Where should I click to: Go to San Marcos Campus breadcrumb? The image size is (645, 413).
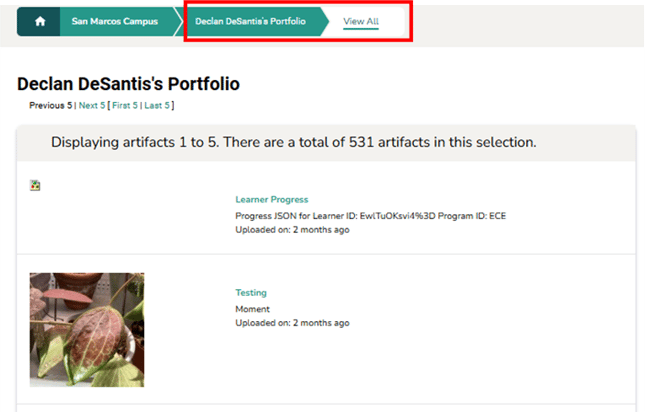pos(114,21)
